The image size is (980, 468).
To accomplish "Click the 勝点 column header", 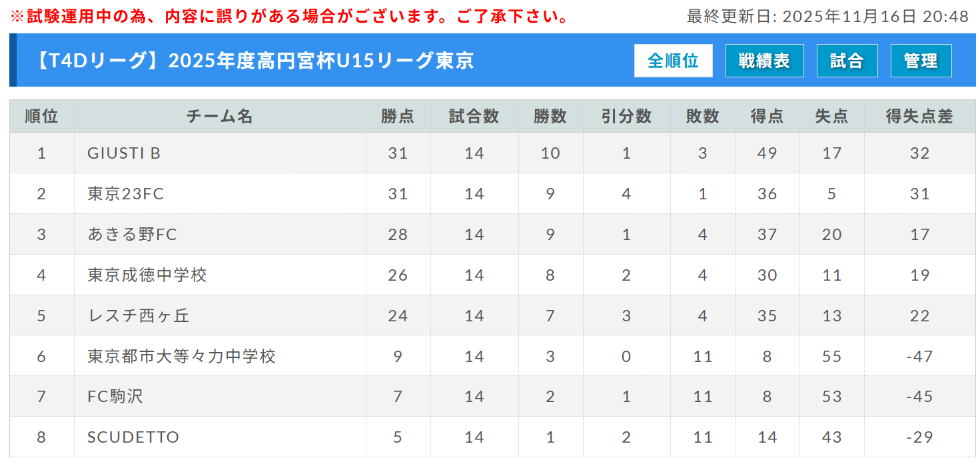I will [398, 117].
